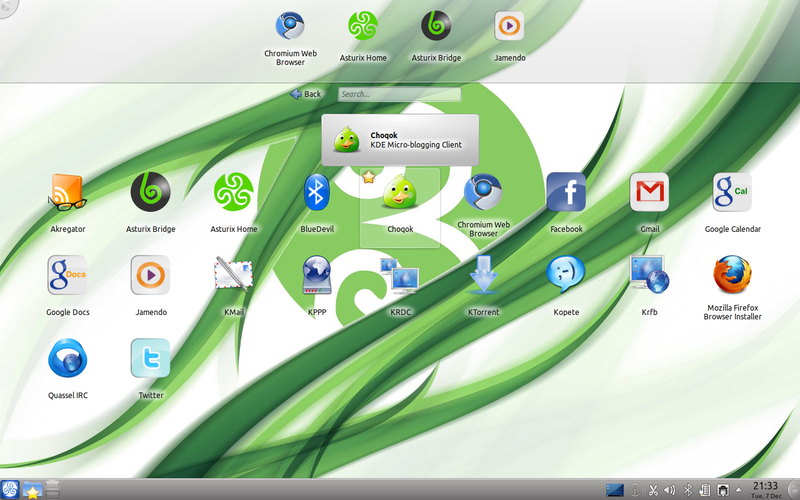Add Choqok to favorites via the star

pyautogui.click(x=368, y=177)
